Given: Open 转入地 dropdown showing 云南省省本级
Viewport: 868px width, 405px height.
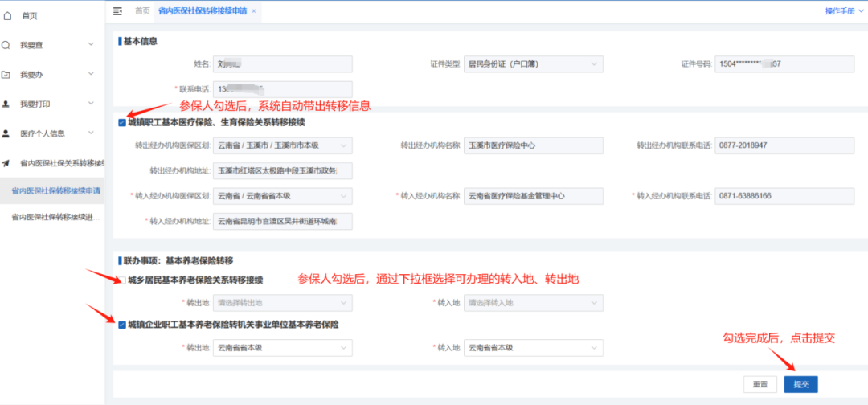Looking at the screenshot, I should click(x=534, y=348).
